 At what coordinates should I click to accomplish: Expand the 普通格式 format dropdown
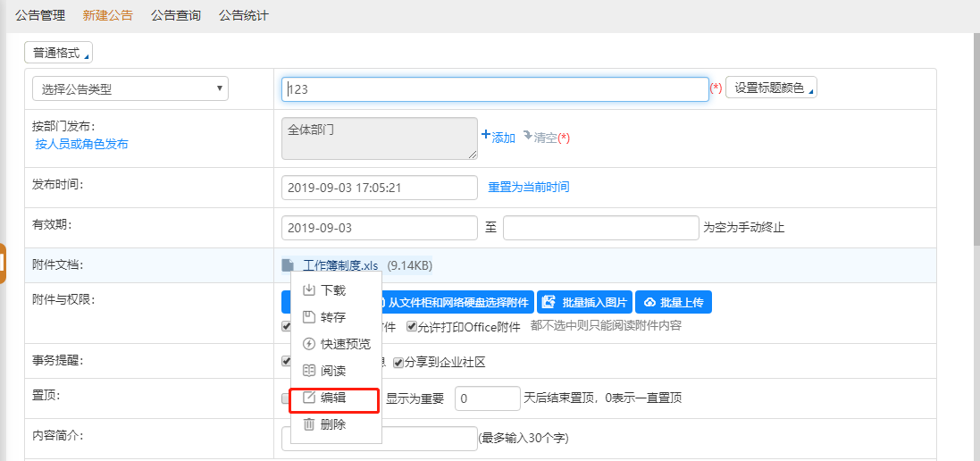(58, 53)
